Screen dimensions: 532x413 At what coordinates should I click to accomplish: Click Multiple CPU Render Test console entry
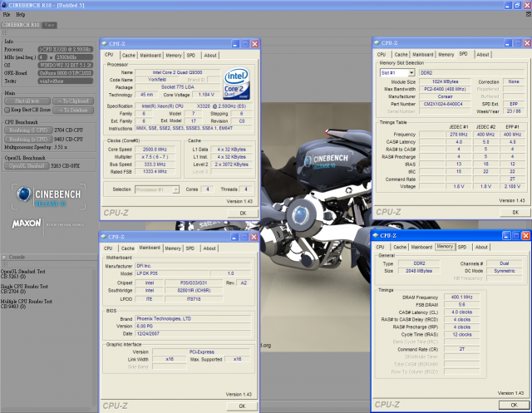[27, 304]
